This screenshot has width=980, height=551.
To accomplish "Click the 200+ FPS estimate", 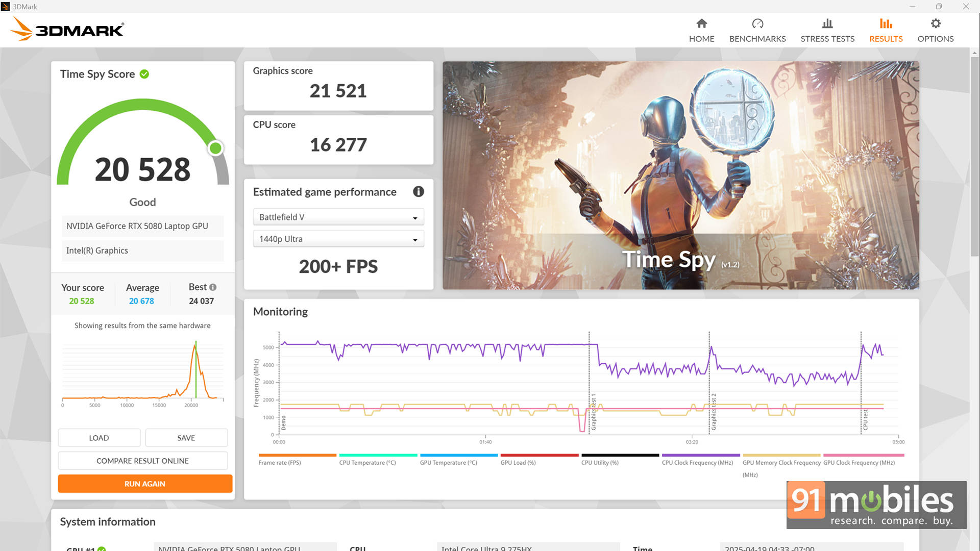I will [x=338, y=267].
